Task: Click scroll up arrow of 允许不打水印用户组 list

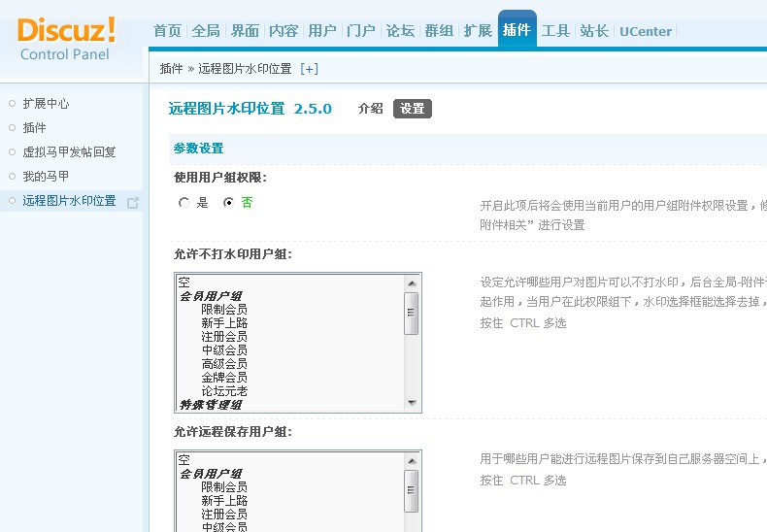Action: (x=412, y=283)
